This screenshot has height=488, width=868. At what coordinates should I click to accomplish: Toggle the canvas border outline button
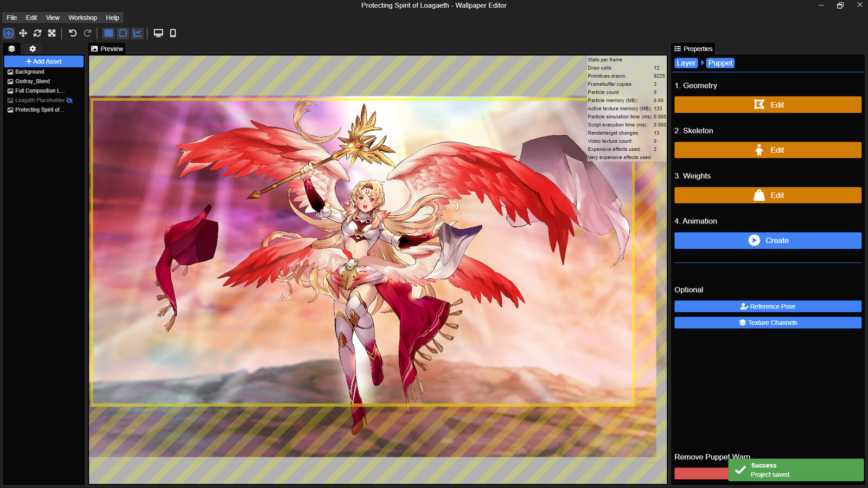point(123,33)
